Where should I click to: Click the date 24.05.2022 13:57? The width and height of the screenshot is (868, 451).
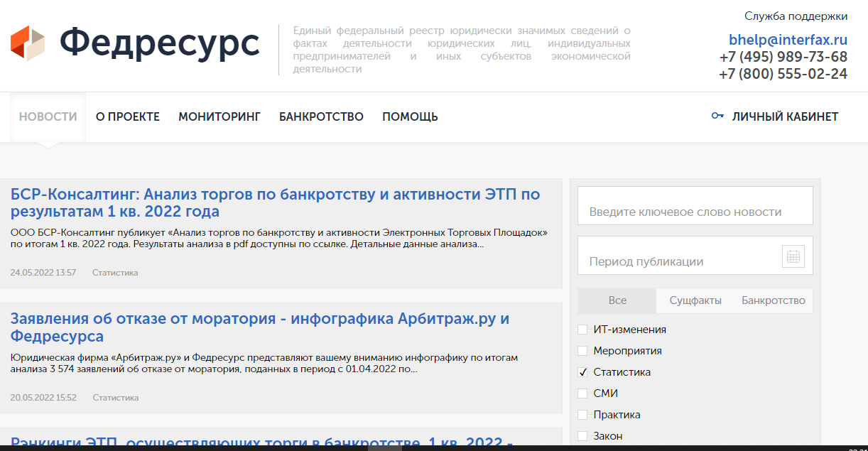tap(43, 273)
